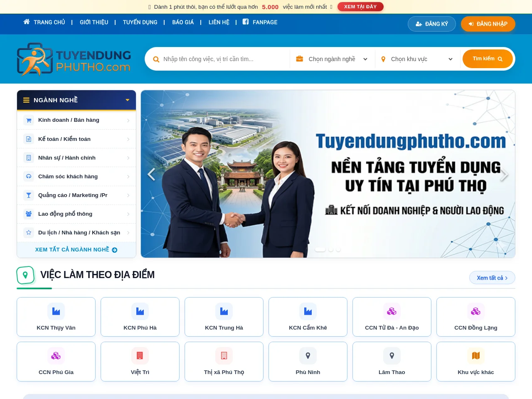This screenshot has height=399, width=532.
Task: Click the people icon beside Lao động phổ thông
Action: [29, 214]
